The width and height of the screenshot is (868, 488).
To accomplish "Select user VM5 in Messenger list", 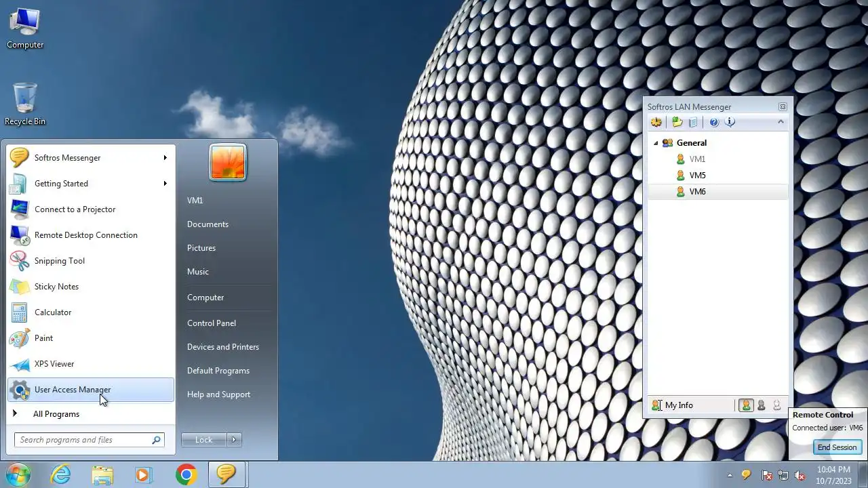I will (x=697, y=176).
